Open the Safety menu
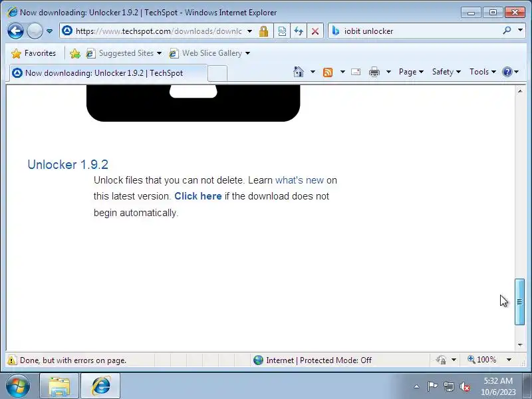The width and height of the screenshot is (532, 399). click(x=446, y=72)
